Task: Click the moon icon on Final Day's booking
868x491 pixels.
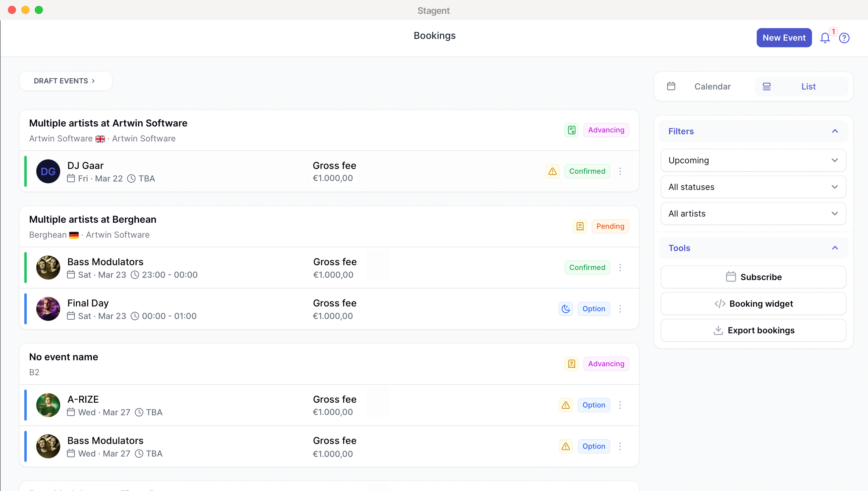Action: point(565,309)
